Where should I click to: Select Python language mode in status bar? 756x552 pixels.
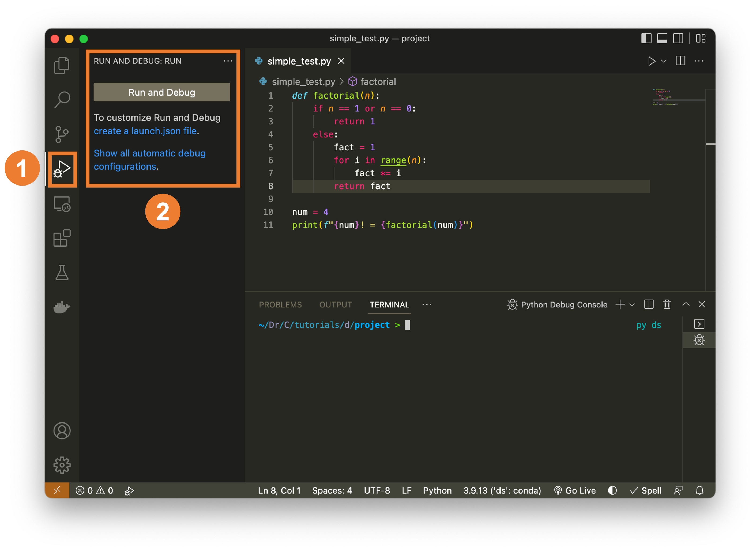point(437,490)
